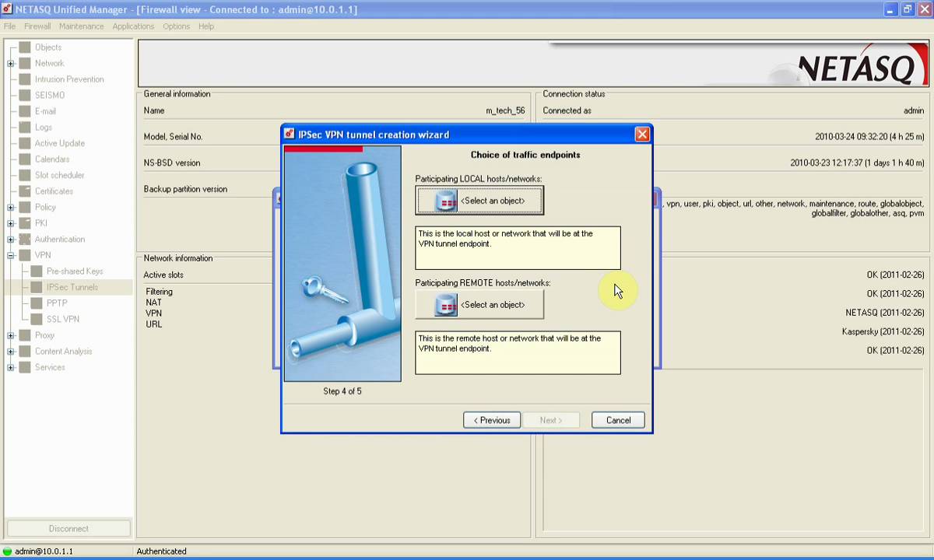Click the E-mail icon in sidebar
This screenshot has height=560, width=934.
click(25, 111)
